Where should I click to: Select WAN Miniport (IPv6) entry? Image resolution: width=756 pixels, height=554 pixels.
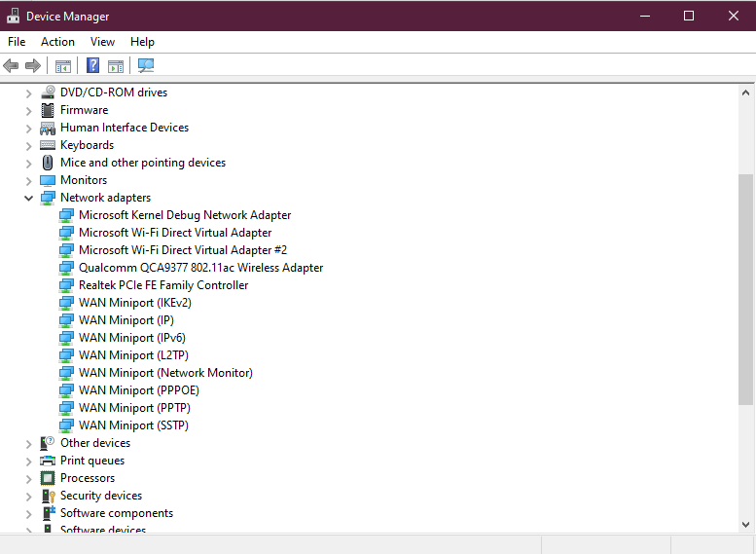click(x=132, y=338)
